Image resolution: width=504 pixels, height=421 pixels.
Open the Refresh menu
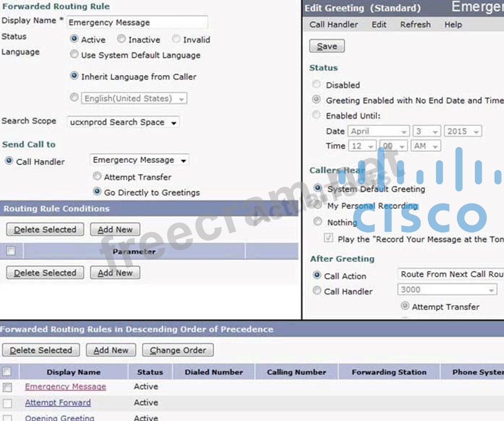tap(415, 25)
